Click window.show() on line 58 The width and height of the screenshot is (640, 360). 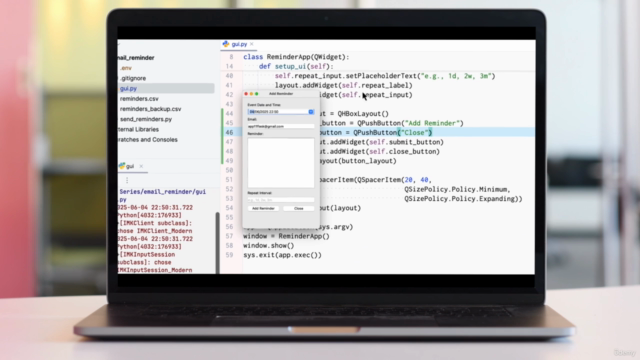(x=269, y=245)
